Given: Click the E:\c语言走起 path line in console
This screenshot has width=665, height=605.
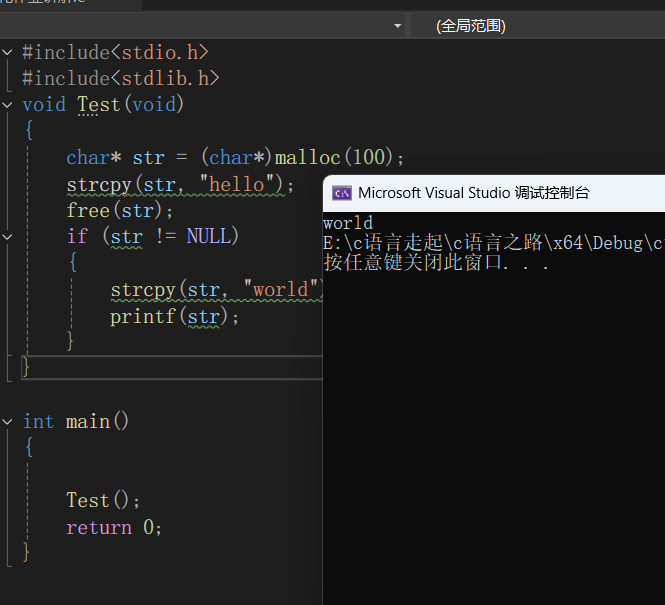Looking at the screenshot, I should (494, 243).
